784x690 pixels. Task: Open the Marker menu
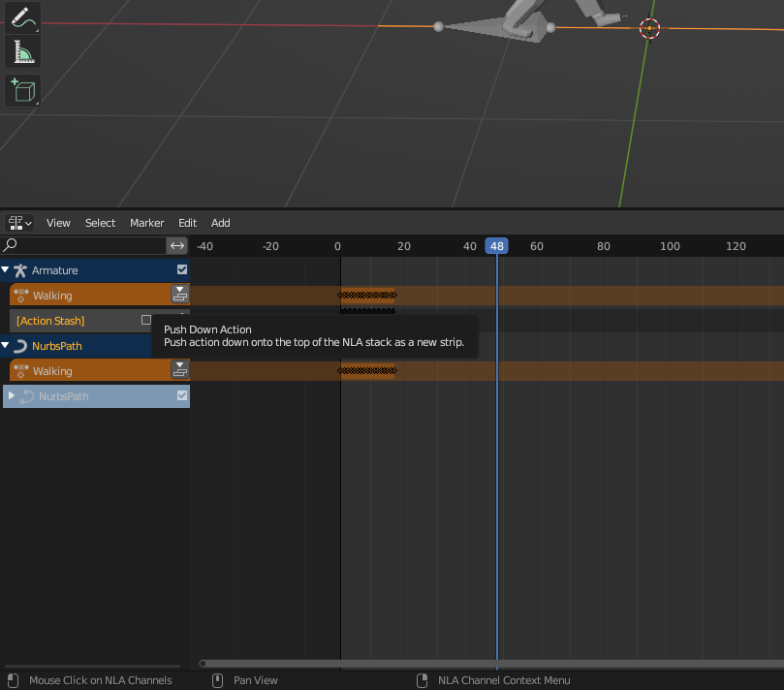pyautogui.click(x=147, y=223)
